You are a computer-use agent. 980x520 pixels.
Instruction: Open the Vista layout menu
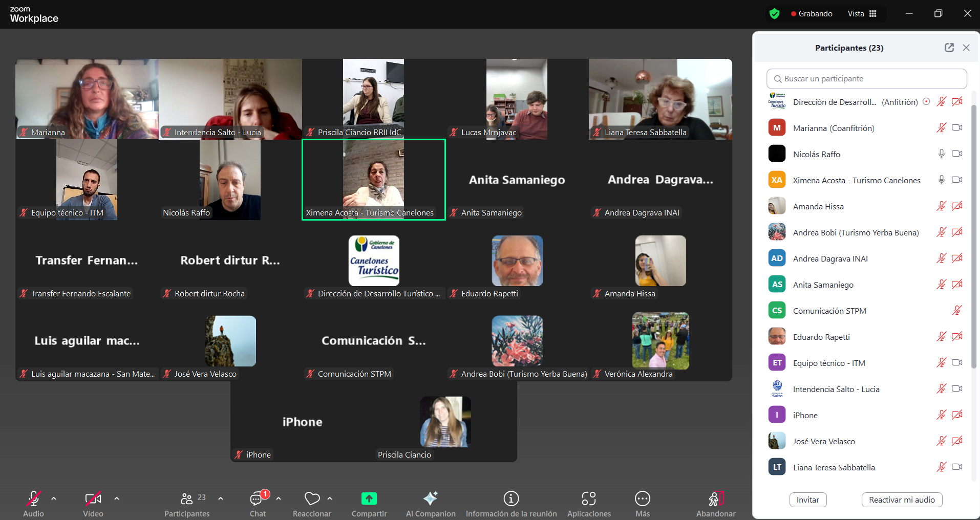click(862, 14)
